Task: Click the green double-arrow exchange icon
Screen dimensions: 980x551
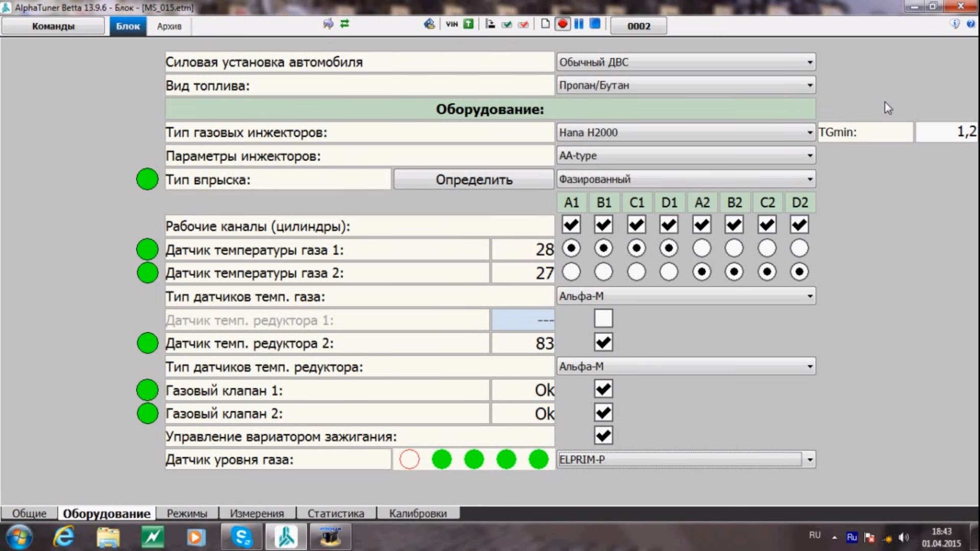Action: pos(345,24)
